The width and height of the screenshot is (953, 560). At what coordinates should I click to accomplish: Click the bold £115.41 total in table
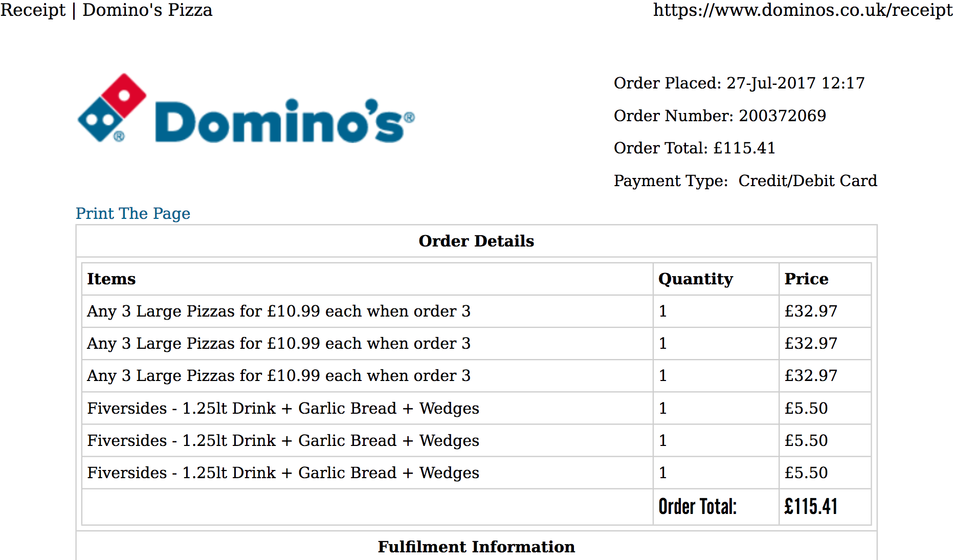point(811,506)
